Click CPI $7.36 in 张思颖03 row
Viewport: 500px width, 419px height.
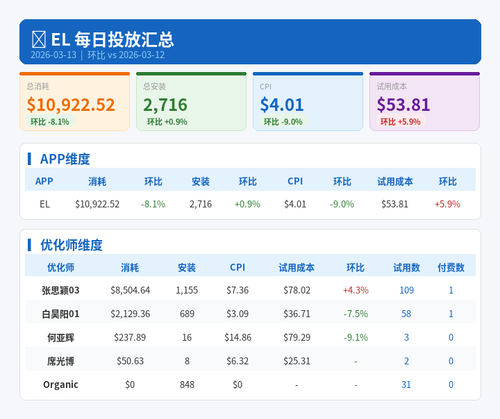(x=238, y=290)
